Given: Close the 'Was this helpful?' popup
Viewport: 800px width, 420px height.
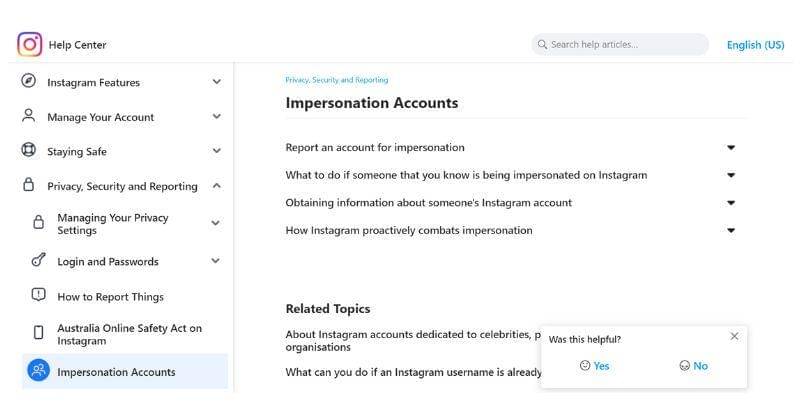Looking at the screenshot, I should pos(734,336).
